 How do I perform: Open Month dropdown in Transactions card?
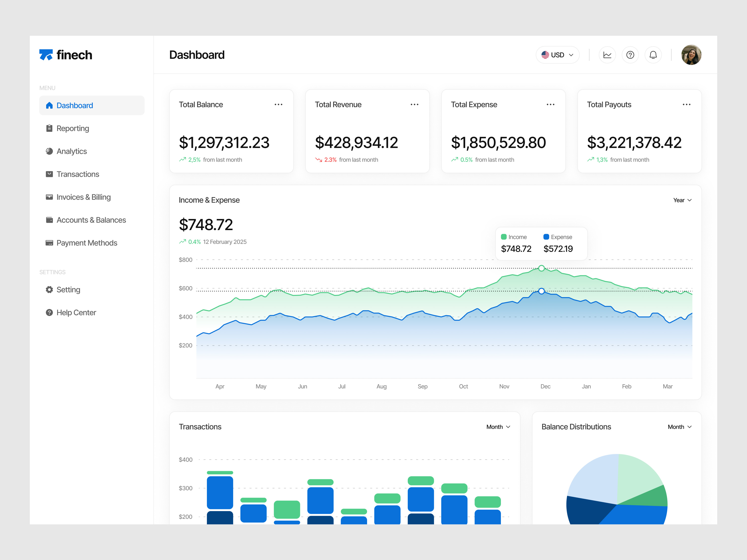pos(498,427)
